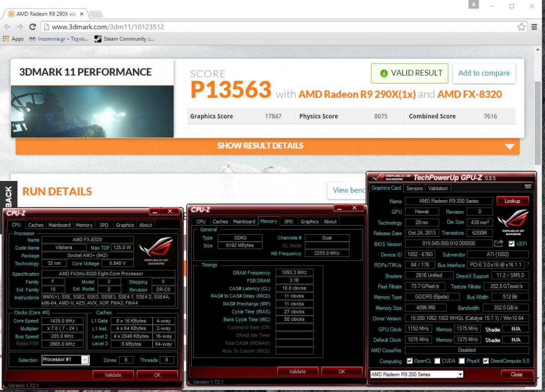Click the 3DMark 11 underwater scene thumbnail
Viewport: 545px width, 392px height.
click(x=92, y=111)
